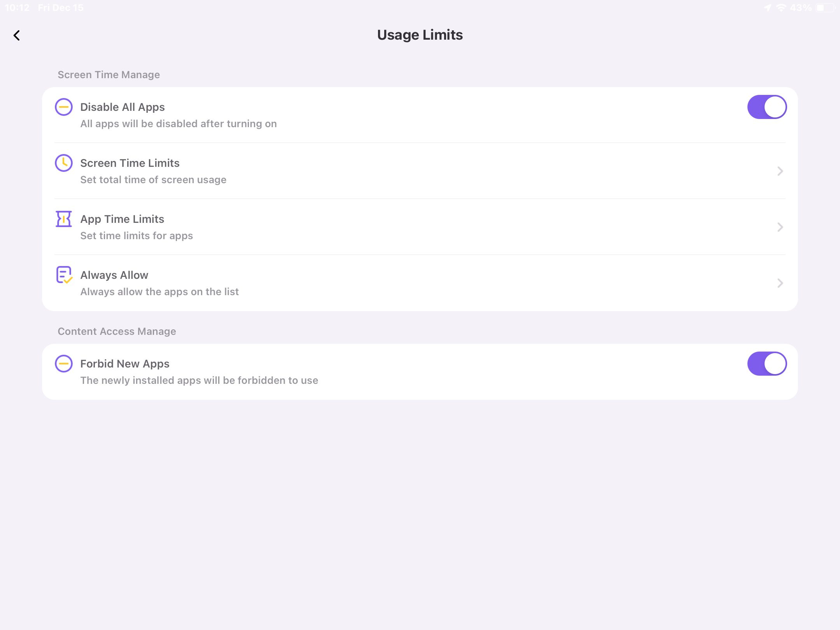Tap the App Time Limits hourglass icon
The image size is (840, 630).
[x=64, y=219]
